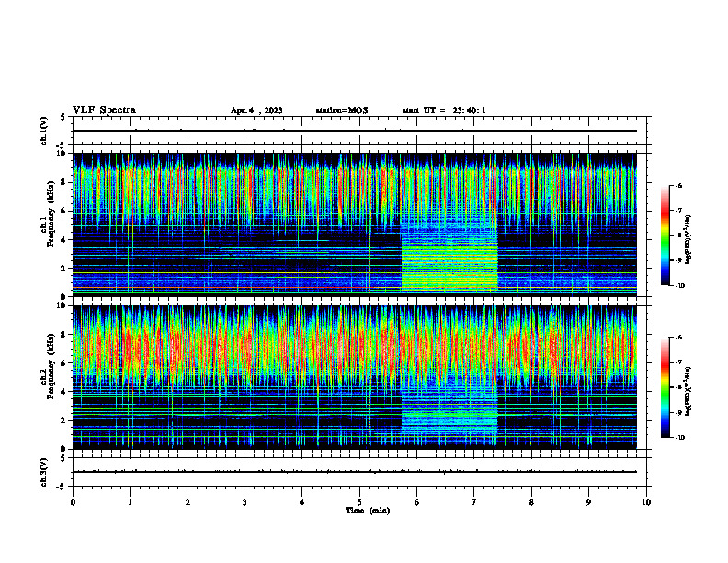
Task: Click the 'start UT = 23:40: 1' text
Action: tap(444, 110)
